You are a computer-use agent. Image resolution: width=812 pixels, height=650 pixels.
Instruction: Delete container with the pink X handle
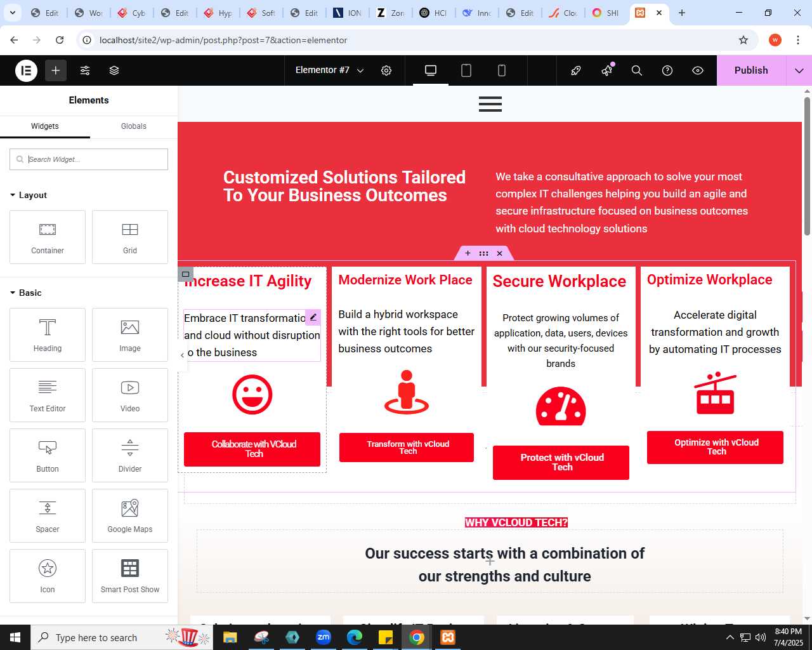[499, 253]
